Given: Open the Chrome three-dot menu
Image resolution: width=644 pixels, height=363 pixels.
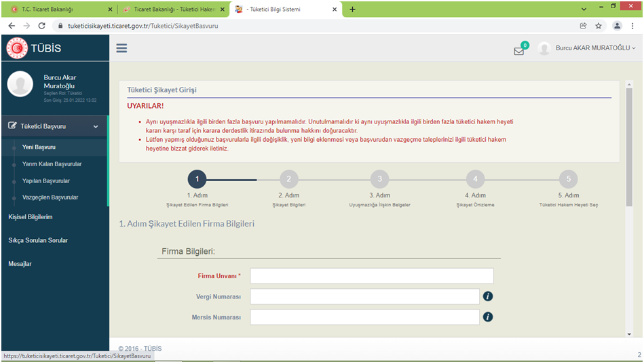Looking at the screenshot, I should [x=632, y=26].
